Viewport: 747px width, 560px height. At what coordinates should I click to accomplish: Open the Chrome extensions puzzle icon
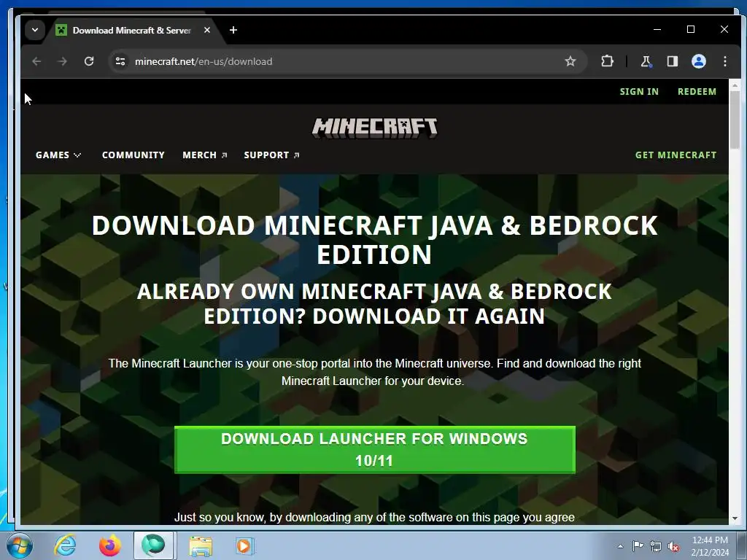(607, 61)
